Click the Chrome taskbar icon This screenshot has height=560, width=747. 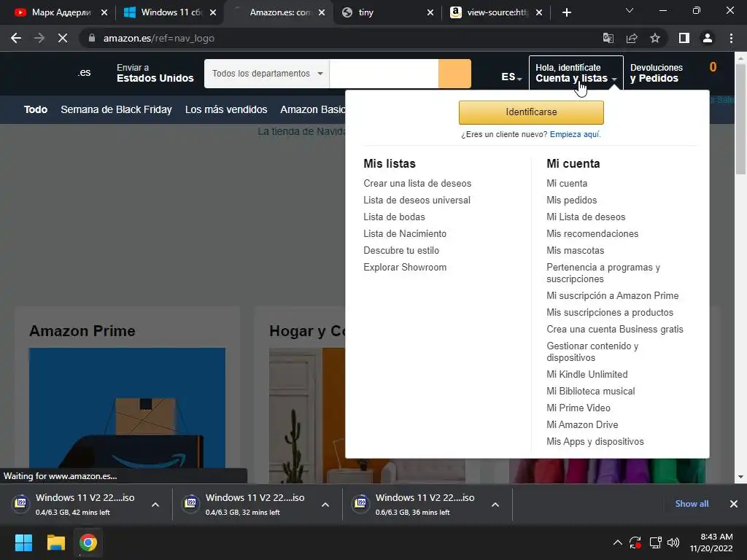coord(88,542)
